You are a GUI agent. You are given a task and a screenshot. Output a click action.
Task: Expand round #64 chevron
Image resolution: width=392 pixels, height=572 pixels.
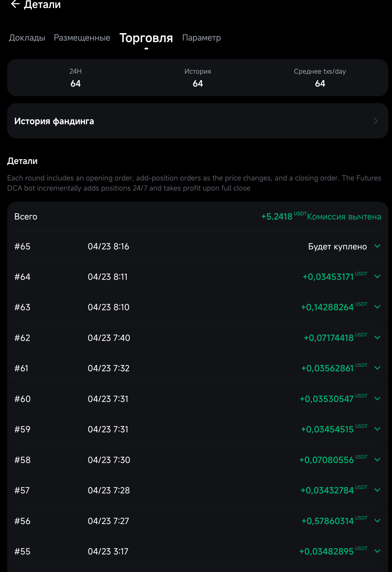click(x=377, y=277)
